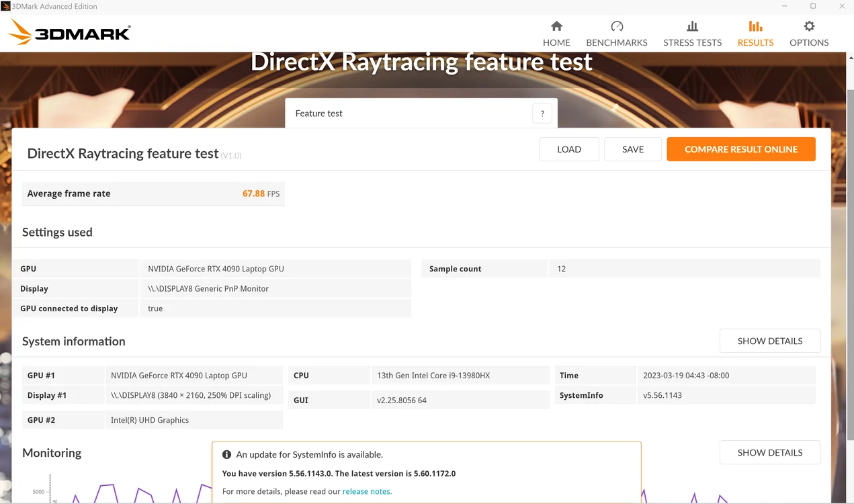The image size is (854, 504).
Task: Click the 3DMark title bar app icon
Action: point(5,6)
